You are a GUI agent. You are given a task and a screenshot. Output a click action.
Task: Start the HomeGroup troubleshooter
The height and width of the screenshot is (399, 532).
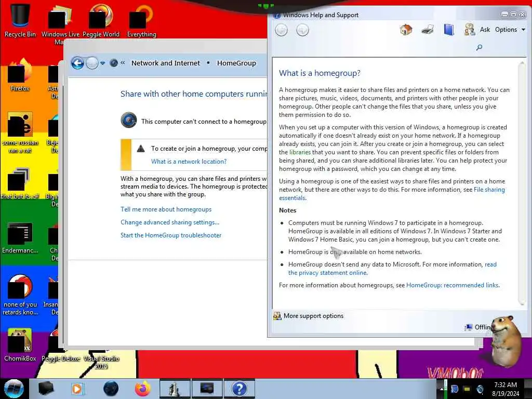(170, 235)
